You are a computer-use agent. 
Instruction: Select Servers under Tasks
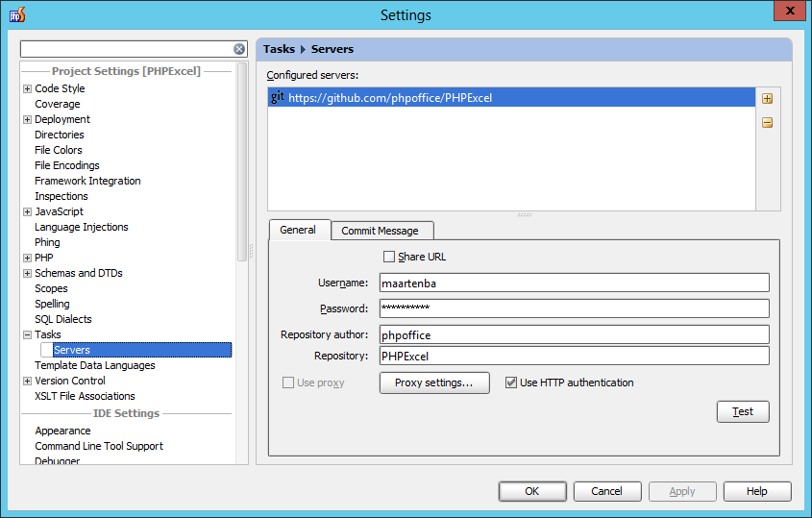coord(142,350)
